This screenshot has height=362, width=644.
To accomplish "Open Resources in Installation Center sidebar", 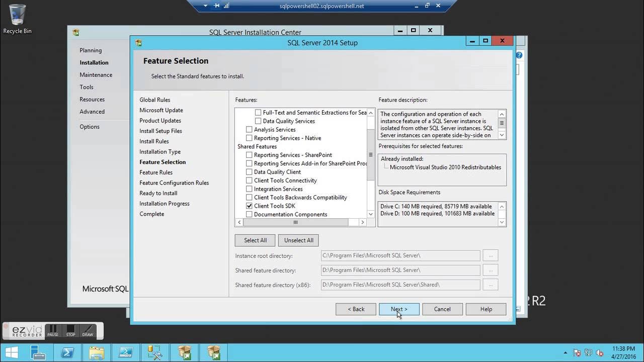I will pyautogui.click(x=92, y=100).
